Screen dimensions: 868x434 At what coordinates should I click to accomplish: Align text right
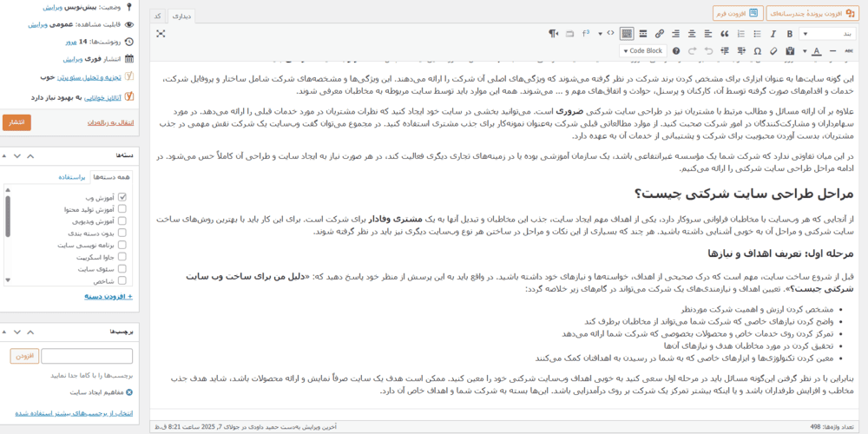pyautogui.click(x=676, y=34)
